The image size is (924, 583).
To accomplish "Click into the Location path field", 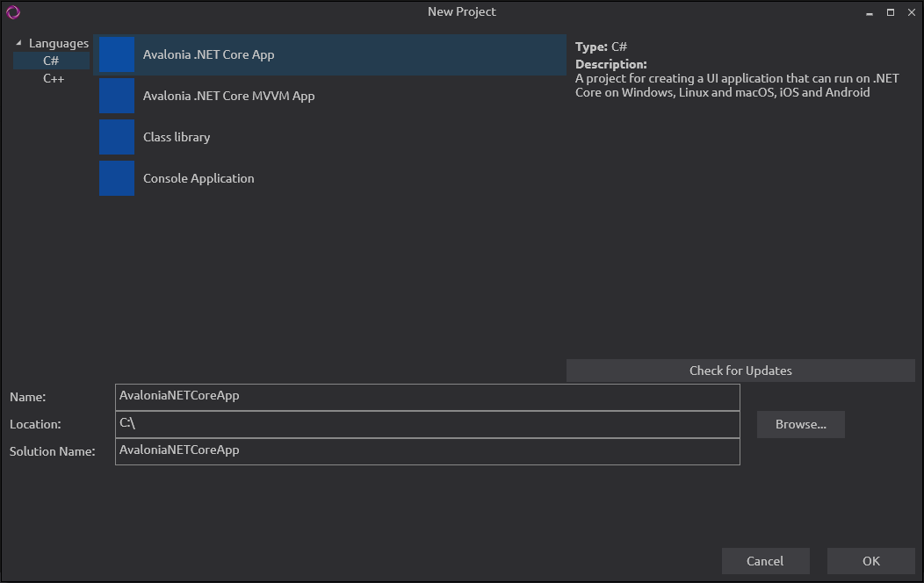I will tap(427, 424).
